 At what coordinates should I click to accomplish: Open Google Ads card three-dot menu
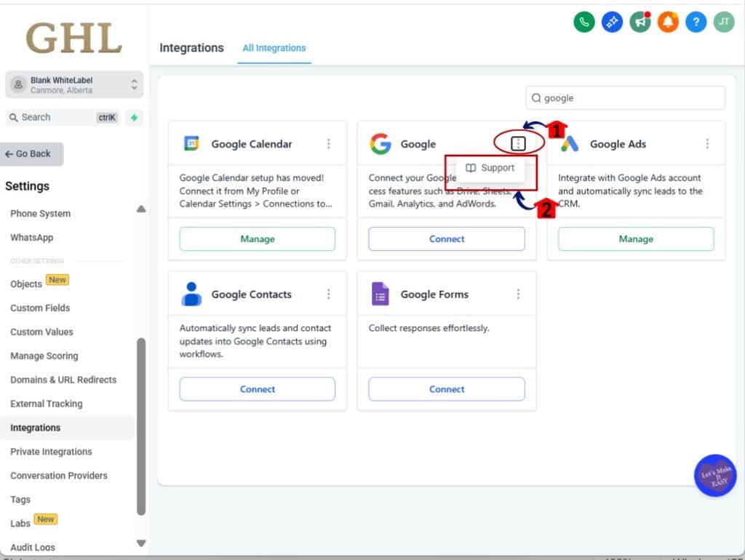point(707,143)
